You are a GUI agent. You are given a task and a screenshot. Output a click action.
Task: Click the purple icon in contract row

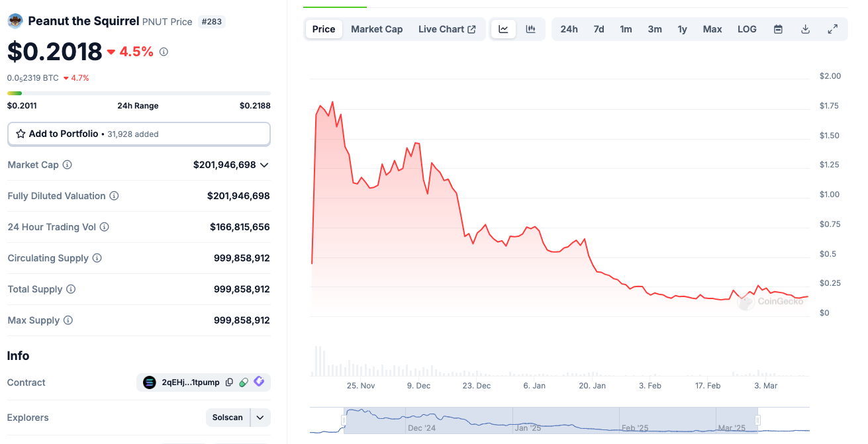[x=259, y=382]
